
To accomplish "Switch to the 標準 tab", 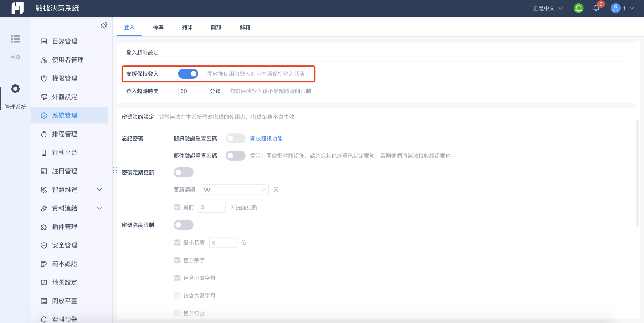I will tap(158, 27).
